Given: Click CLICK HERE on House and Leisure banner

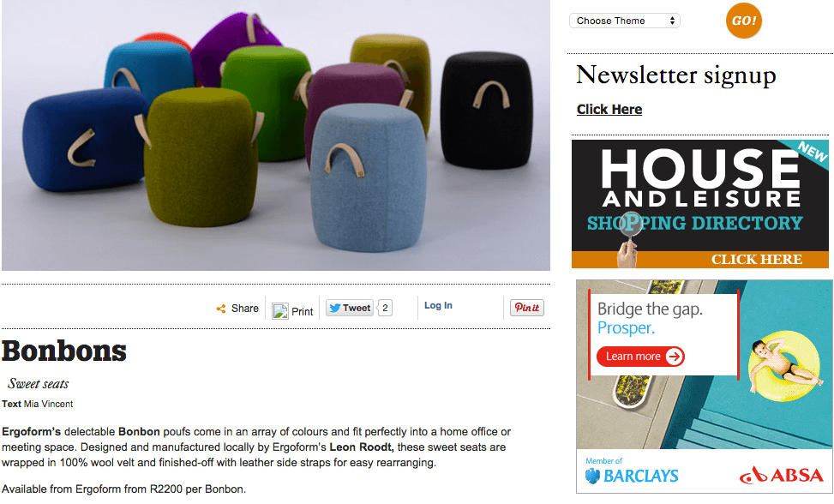Looking at the screenshot, I should (756, 259).
